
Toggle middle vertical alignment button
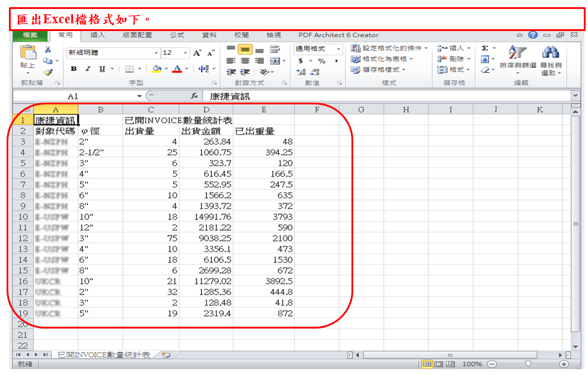click(x=245, y=49)
